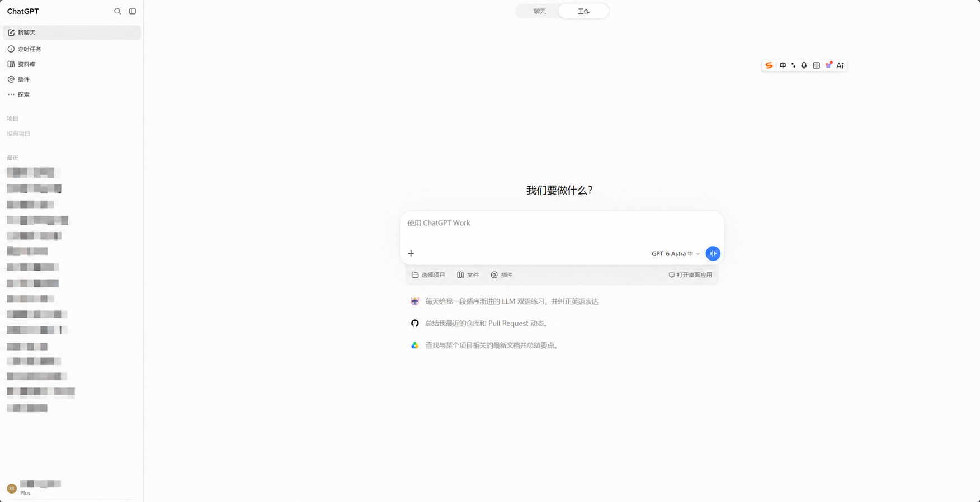Screen dimensions: 980x502
Task: Open the 资料库 library
Action: 72,64
